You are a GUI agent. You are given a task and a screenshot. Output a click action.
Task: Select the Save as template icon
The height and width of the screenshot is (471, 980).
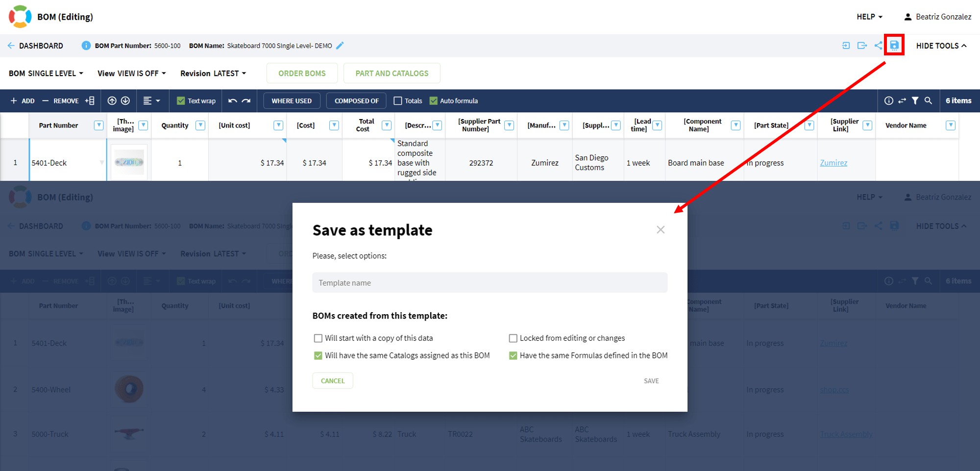click(x=894, y=46)
